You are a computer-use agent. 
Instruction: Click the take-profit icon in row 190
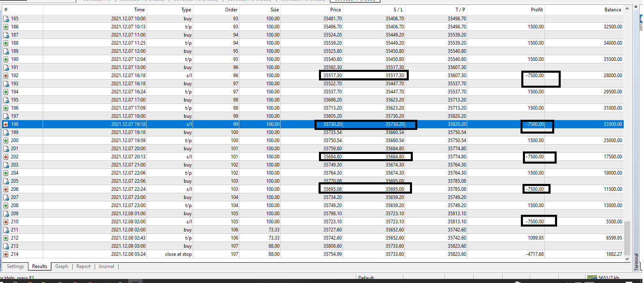point(6,59)
